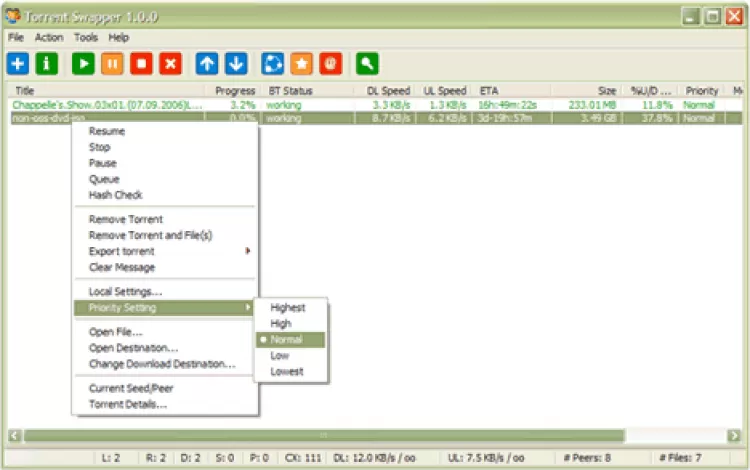Viewport: 750px width, 470px height.
Task: Click the DL: 12.0 KB/s status entry
Action: [x=374, y=458]
